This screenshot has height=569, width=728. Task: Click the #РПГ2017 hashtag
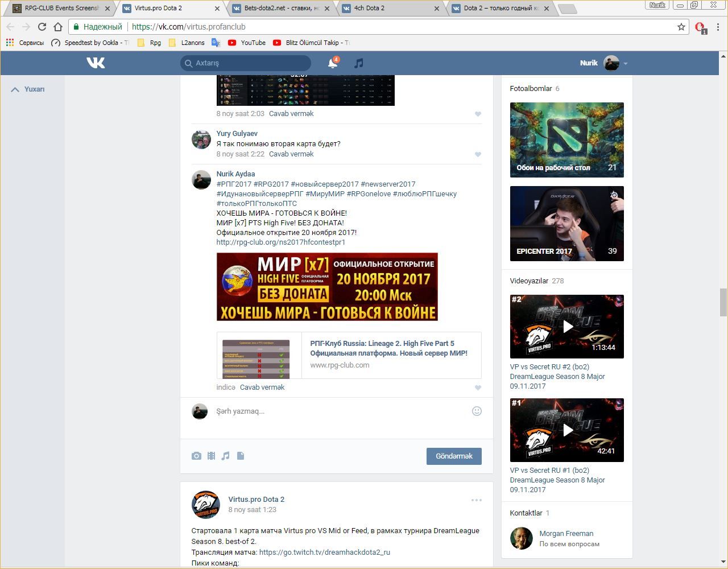click(234, 184)
